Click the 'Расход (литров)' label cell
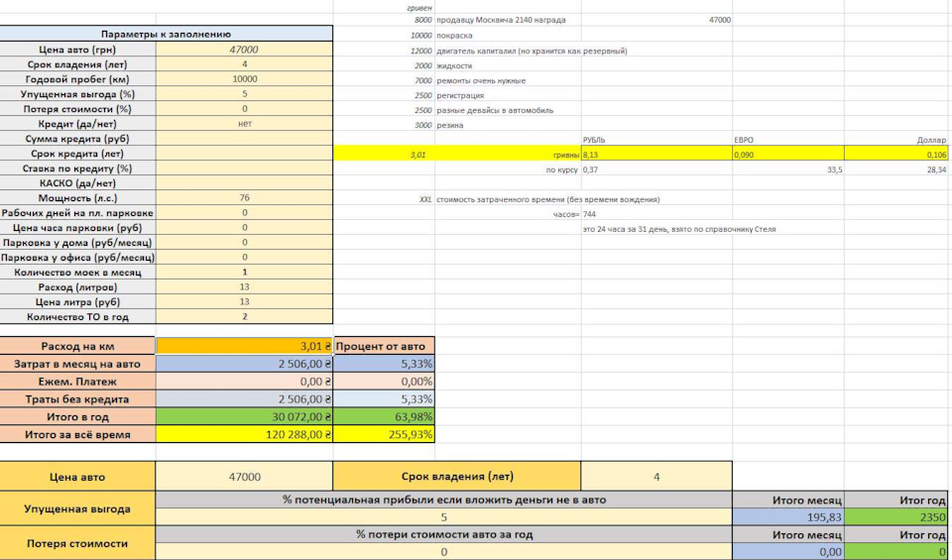Viewport: 952px width, 560px height. pos(77,287)
